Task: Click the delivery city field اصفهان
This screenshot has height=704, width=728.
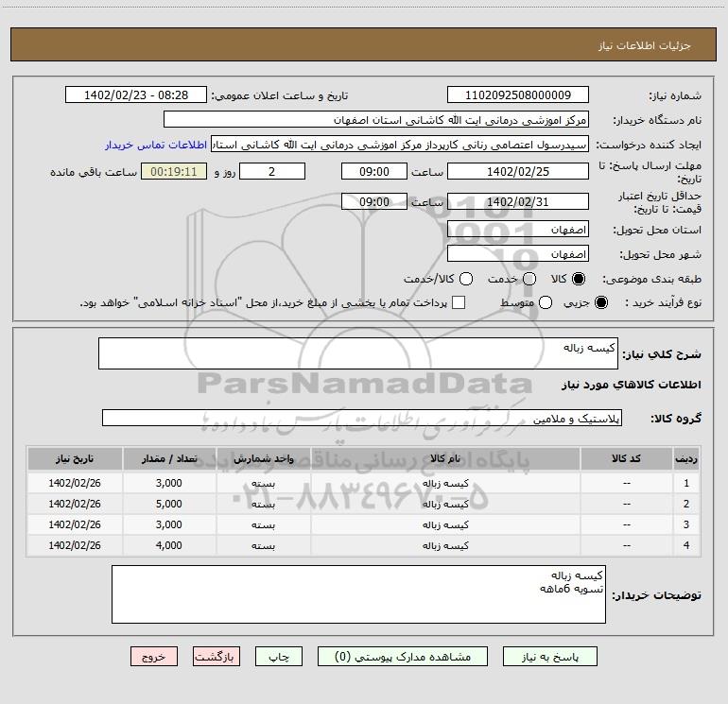Action: pyautogui.click(x=518, y=253)
